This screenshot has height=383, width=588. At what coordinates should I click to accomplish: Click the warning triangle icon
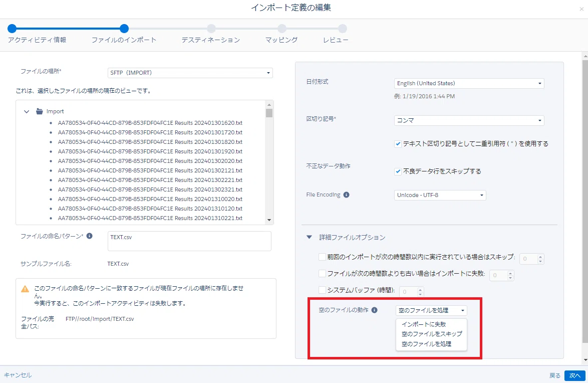(25, 289)
